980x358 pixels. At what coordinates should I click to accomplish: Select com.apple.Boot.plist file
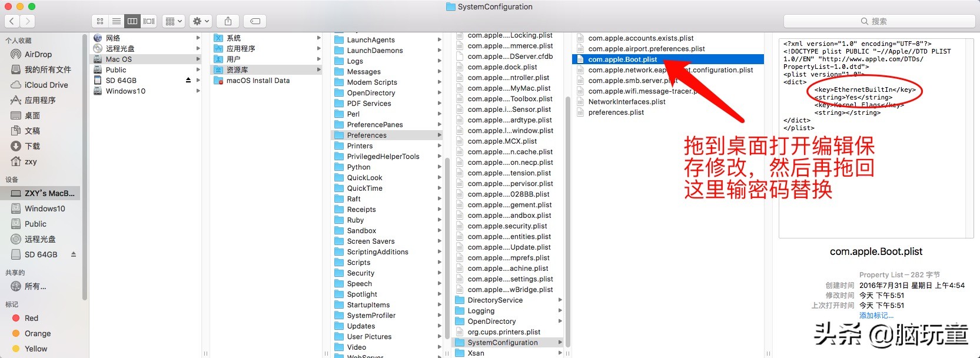(668, 59)
